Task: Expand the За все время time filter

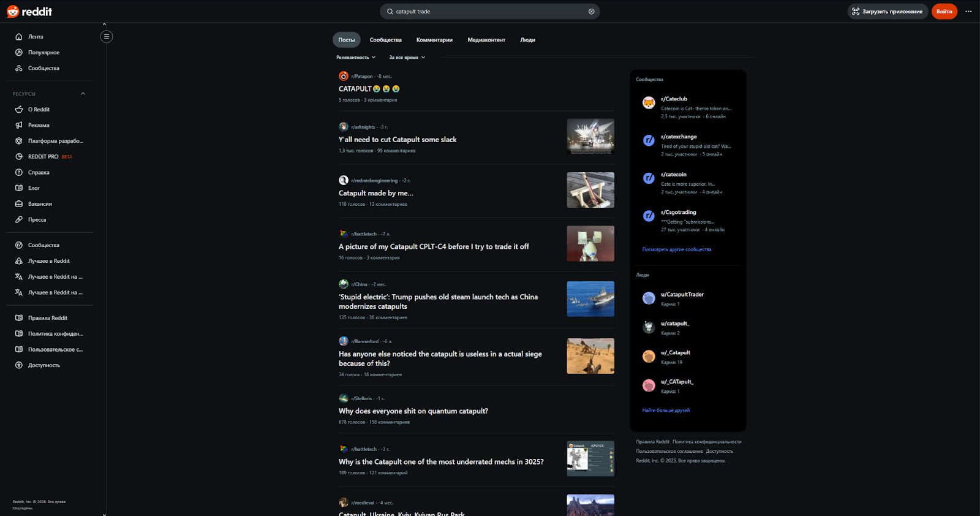Action: [x=407, y=58]
